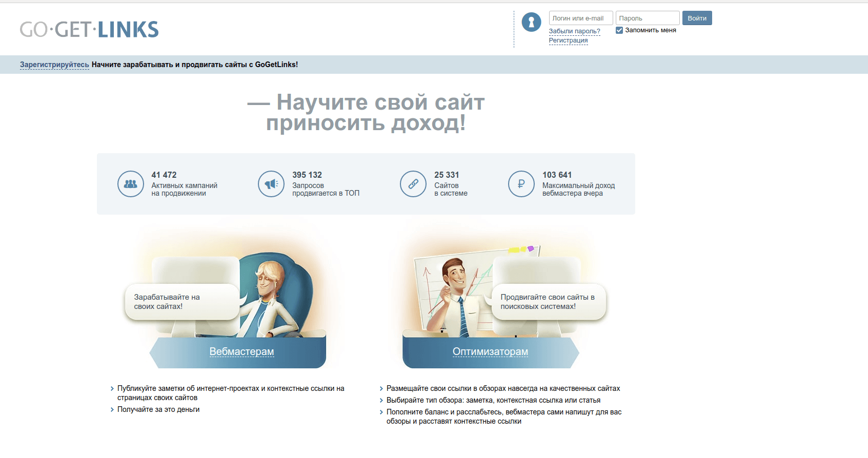Focus the 'Логин или e-mail' field
This screenshot has height=458, width=868.
point(581,18)
